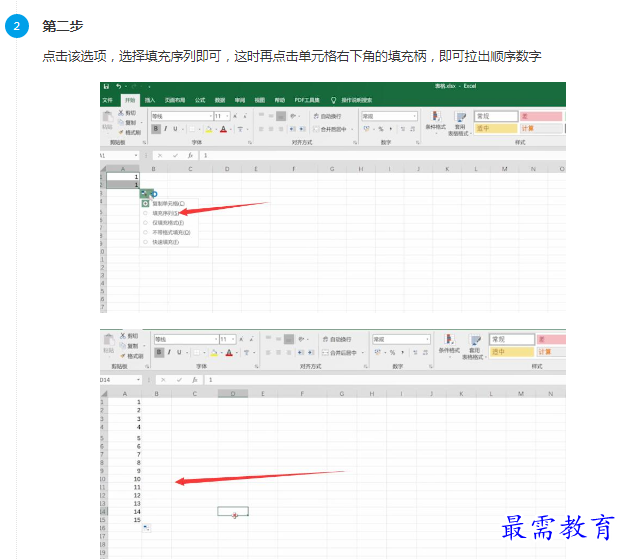This screenshot has width=623, height=559.
Task: Select Fill Without Formatting (不带格式填充) radio option
Action: point(145,232)
